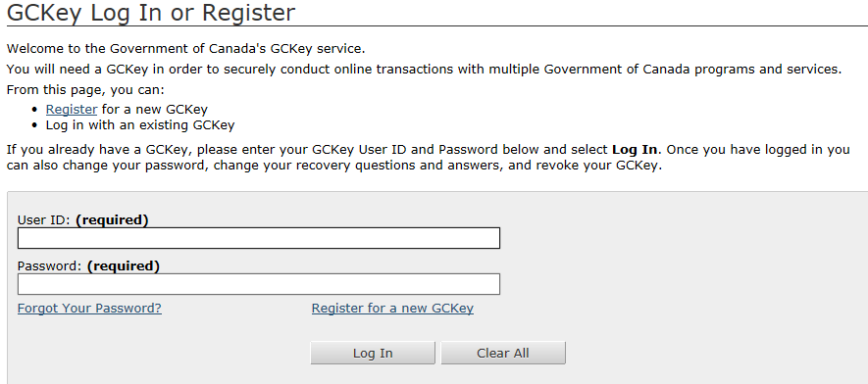This screenshot has height=384, width=868.
Task: Click the (required) text beside Password
Action: [124, 266]
